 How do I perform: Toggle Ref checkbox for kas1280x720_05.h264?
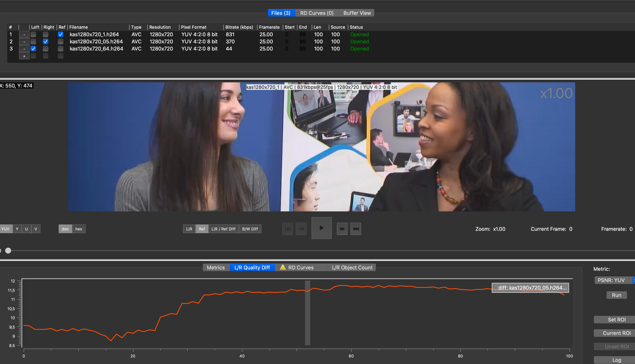(61, 42)
